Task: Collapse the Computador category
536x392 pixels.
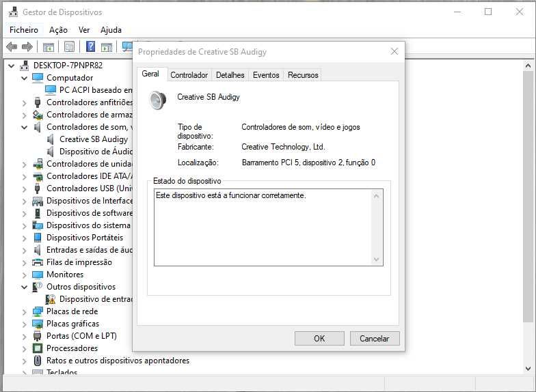Action: pos(25,78)
